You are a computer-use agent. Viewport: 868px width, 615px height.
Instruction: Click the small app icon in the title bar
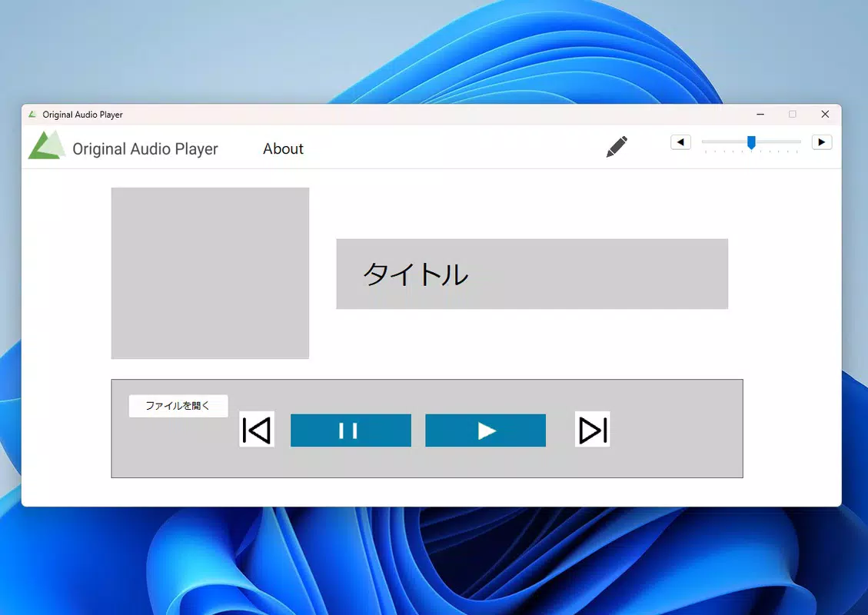pos(32,115)
